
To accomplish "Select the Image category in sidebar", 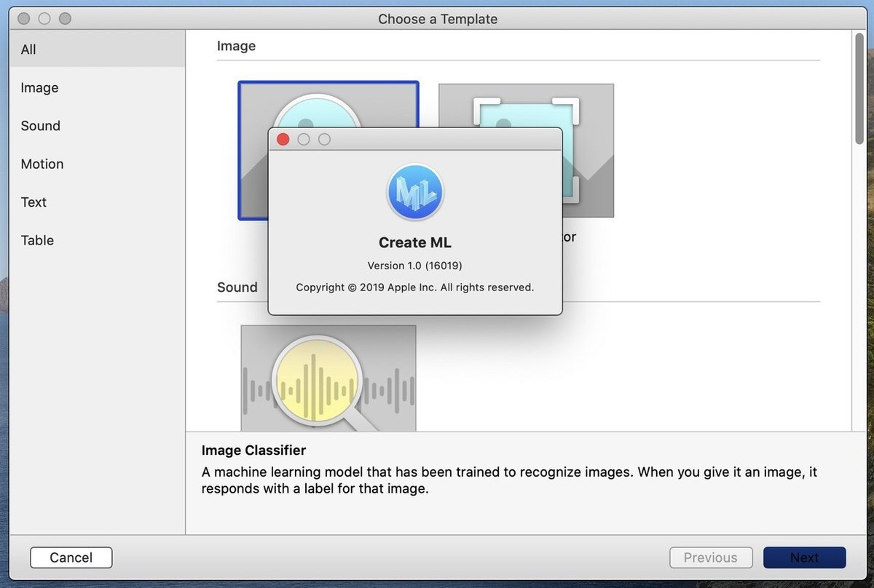I will point(98,87).
